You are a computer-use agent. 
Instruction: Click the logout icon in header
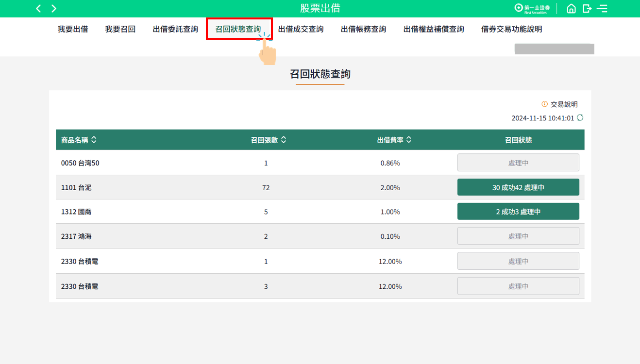(x=587, y=9)
